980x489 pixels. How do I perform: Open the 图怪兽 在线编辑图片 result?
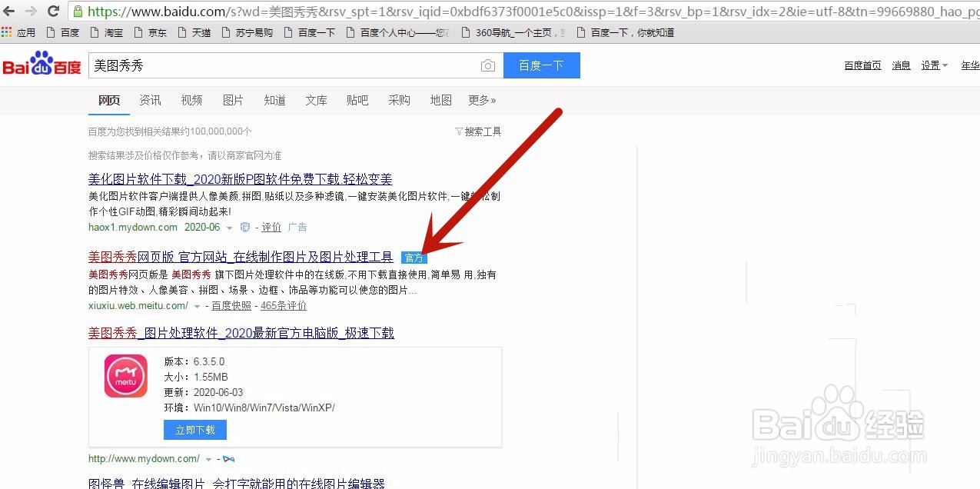pos(237,484)
